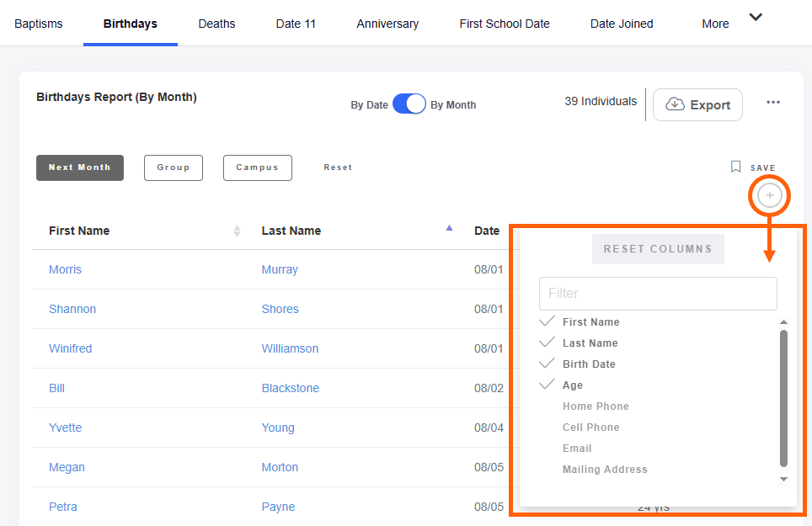This screenshot has width=812, height=526.
Task: Expand the More tabs chevron
Action: click(x=755, y=16)
